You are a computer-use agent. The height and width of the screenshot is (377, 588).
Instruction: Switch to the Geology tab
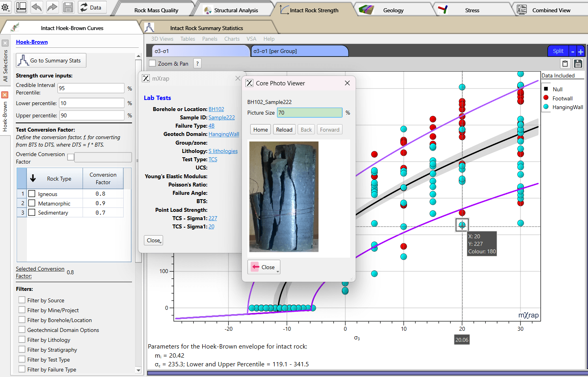pos(394,9)
